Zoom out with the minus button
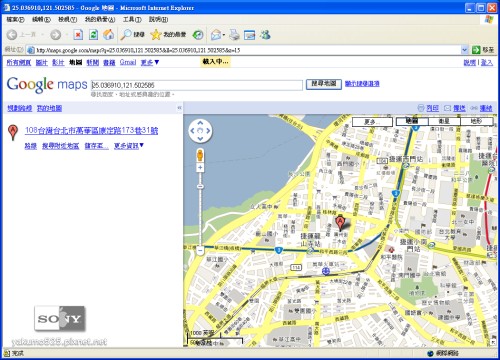The width and height of the screenshot is (500, 360). point(200,250)
